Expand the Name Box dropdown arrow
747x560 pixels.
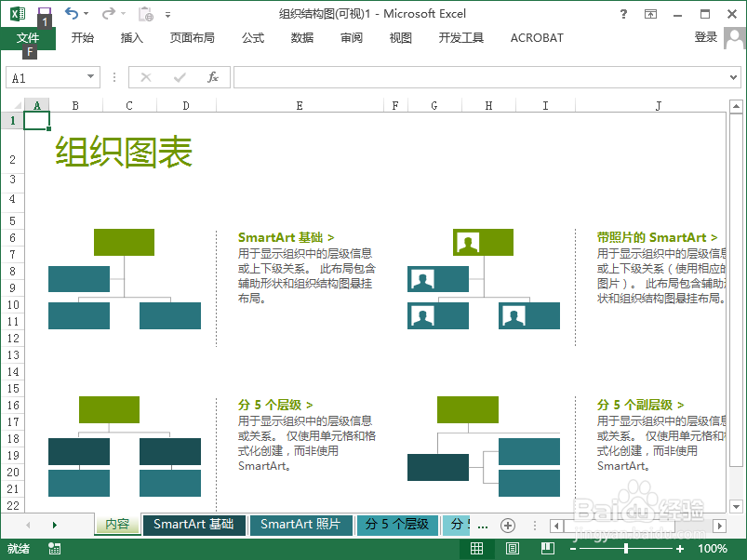90,76
